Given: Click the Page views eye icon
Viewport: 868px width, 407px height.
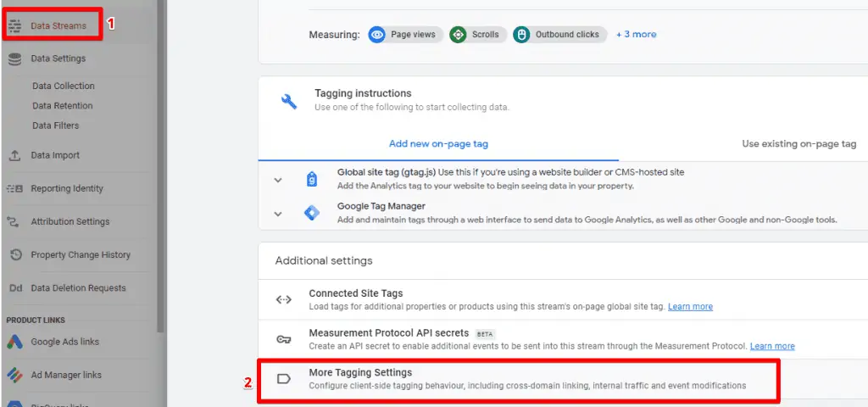Looking at the screenshot, I should point(377,34).
